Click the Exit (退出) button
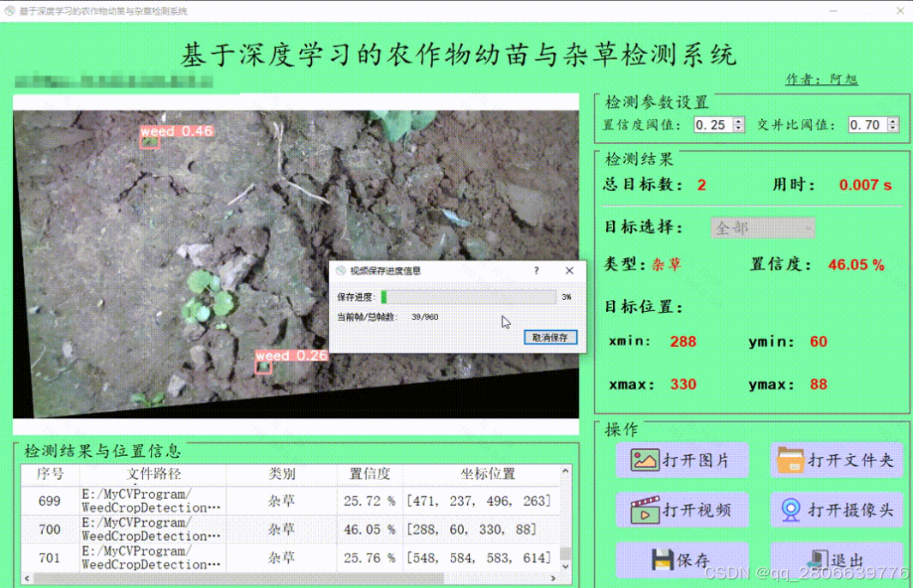 click(836, 560)
